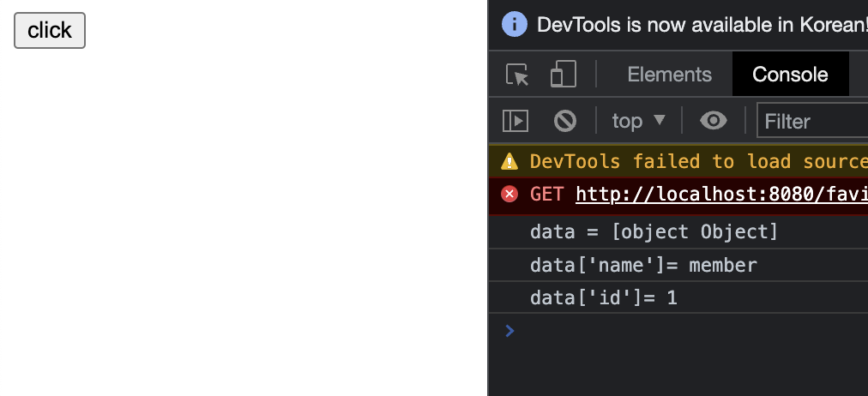The height and width of the screenshot is (396, 868).
Task: Toggle the device toolbar icon
Action: [x=563, y=75]
